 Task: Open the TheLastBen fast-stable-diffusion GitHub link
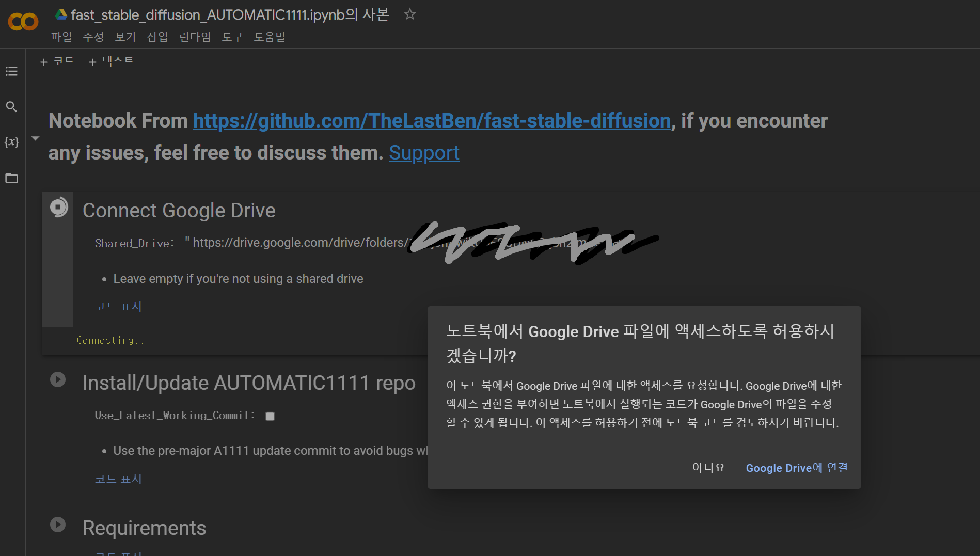point(432,120)
